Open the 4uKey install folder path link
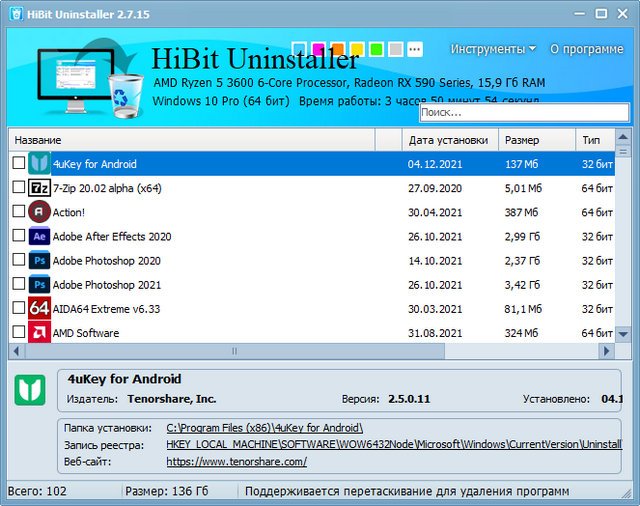This screenshot has height=506, width=640. (264, 428)
